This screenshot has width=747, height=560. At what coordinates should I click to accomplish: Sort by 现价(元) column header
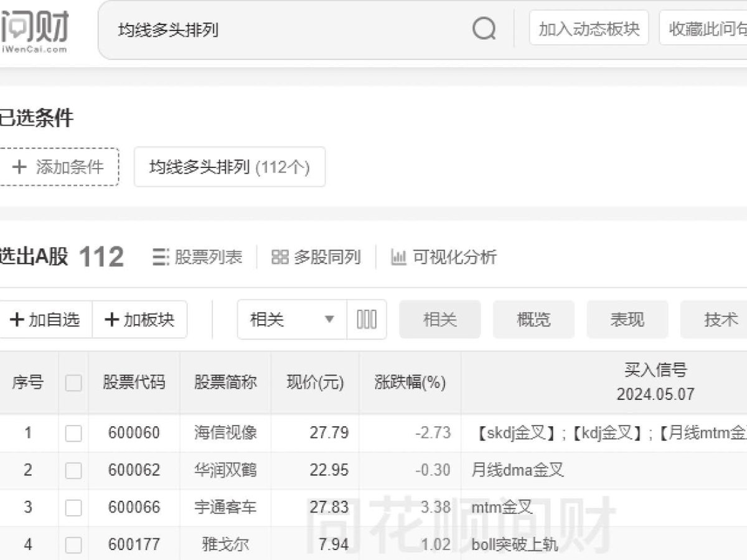point(315,383)
